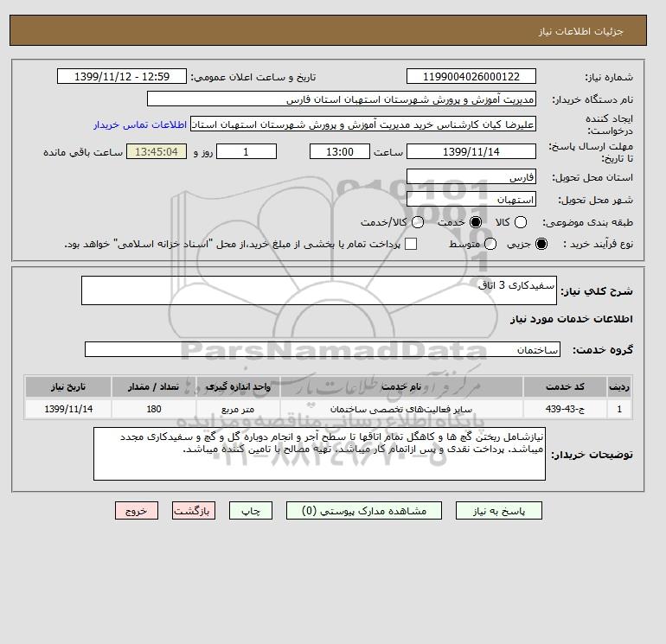Select the کالا/خدمت radio option

tap(418, 222)
